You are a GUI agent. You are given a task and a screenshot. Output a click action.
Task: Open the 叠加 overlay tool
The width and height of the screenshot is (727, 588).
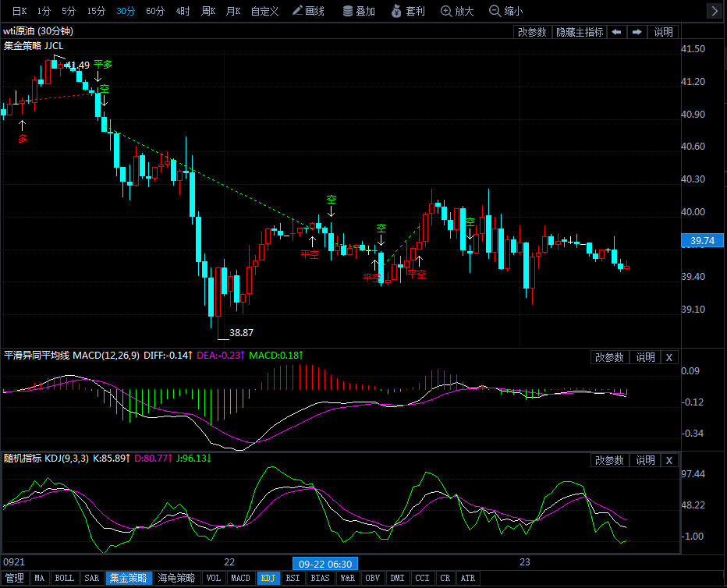point(358,11)
